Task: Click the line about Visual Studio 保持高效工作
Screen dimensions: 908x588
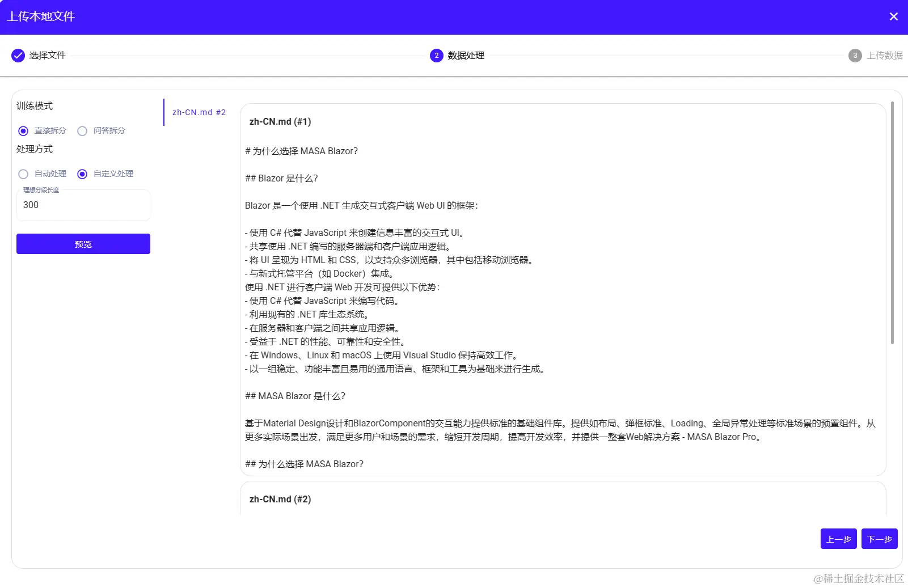Action: [x=383, y=355]
